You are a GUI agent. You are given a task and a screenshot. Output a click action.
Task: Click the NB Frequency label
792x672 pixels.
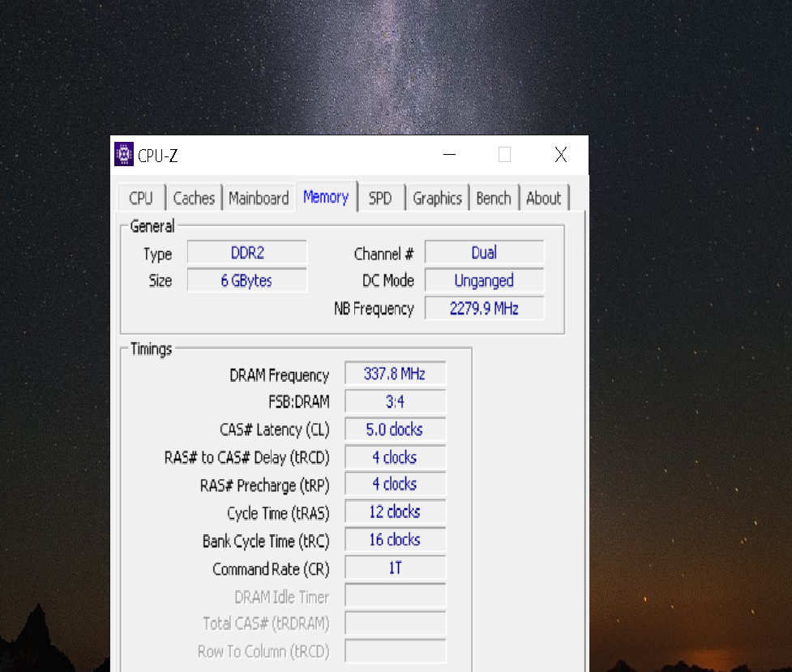(x=374, y=309)
